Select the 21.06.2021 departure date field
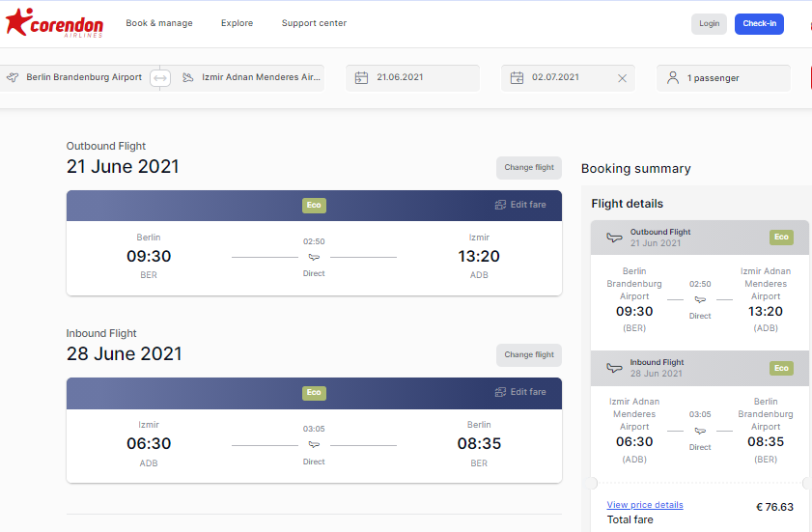The image size is (812, 532). point(412,78)
